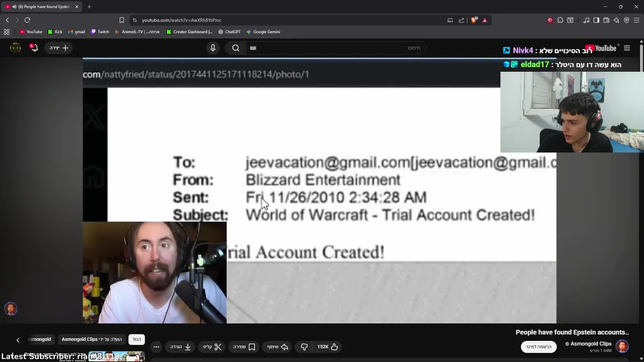Select the white 'All' filter chip
This screenshot has width=644, height=362.
137,339
